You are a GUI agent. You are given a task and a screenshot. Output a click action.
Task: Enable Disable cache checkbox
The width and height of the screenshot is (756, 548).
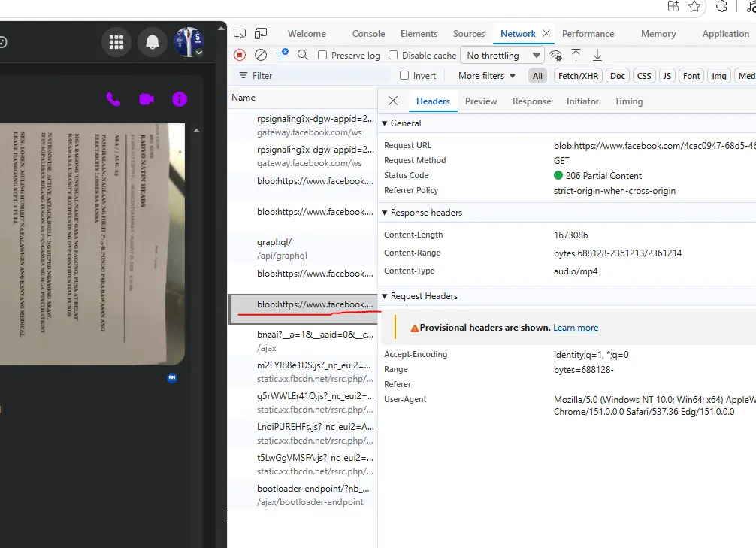pyautogui.click(x=393, y=55)
